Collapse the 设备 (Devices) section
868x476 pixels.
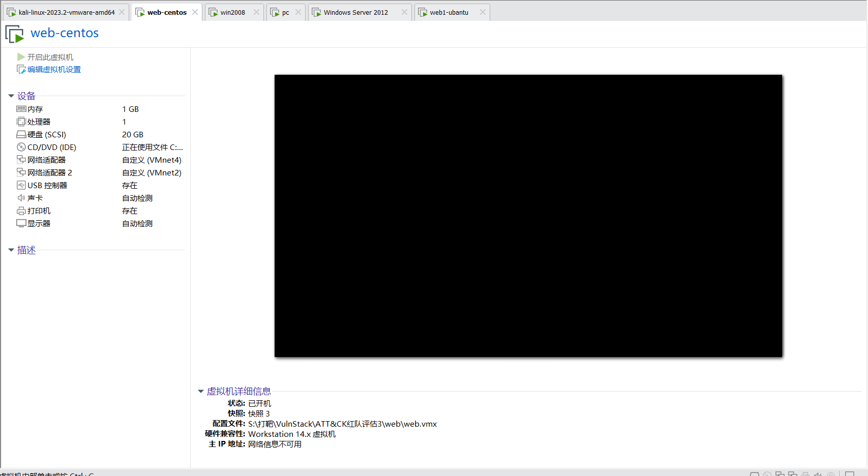[11, 96]
